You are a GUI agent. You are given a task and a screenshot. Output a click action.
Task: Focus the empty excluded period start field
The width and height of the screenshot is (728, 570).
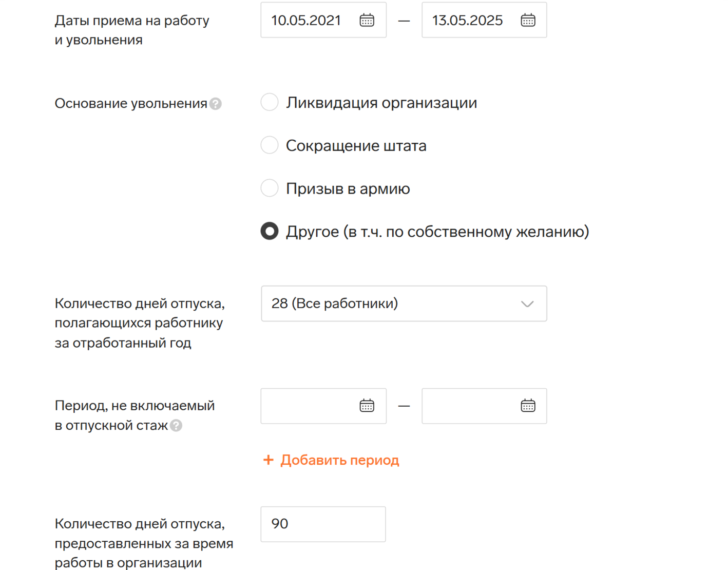(x=323, y=406)
